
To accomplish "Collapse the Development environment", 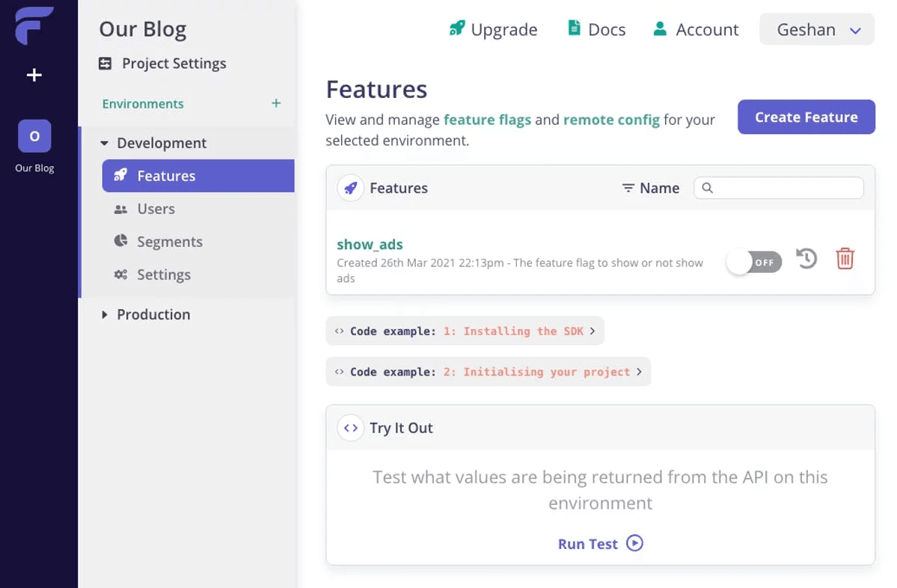I will (104, 143).
